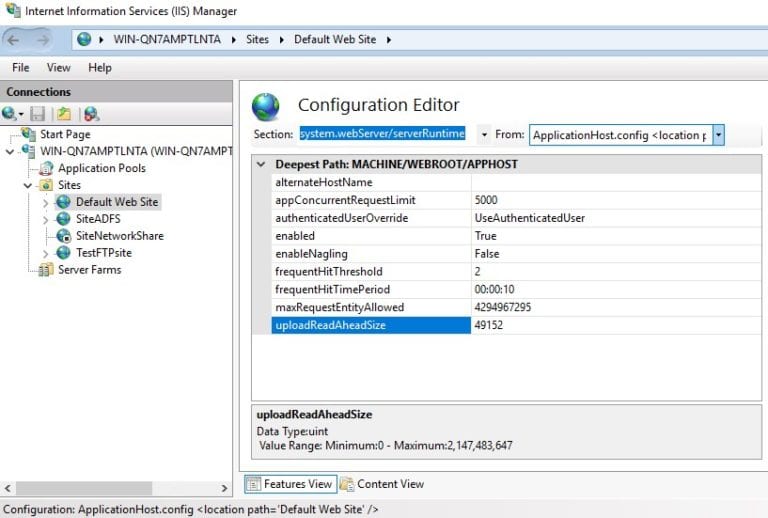Expand the SiteADFS tree node
The image size is (768, 518).
pos(45,219)
